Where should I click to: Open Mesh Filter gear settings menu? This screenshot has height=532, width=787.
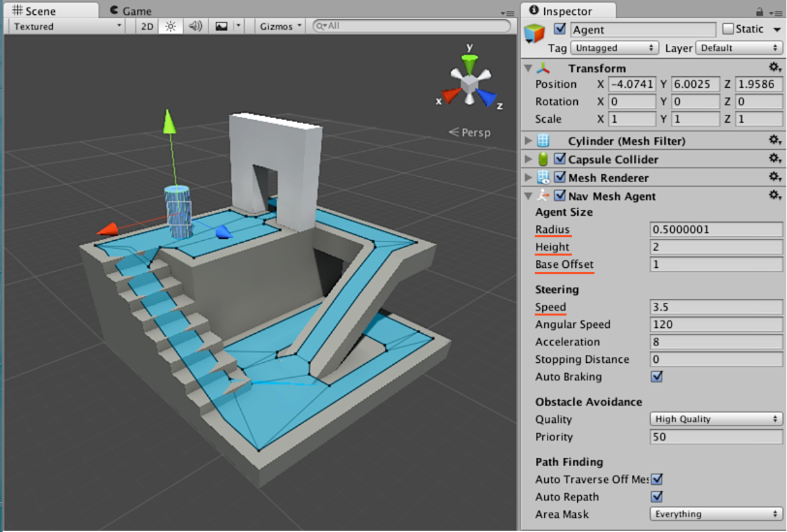(x=775, y=140)
